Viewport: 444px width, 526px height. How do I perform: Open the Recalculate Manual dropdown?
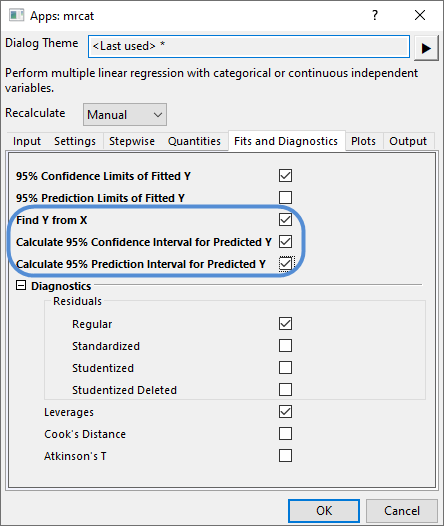pos(125,114)
